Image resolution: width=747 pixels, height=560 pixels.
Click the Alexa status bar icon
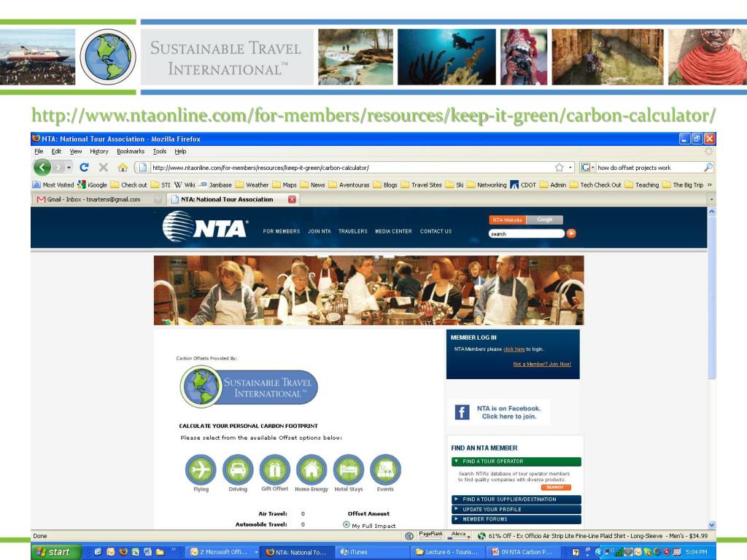pyautogui.click(x=460, y=535)
